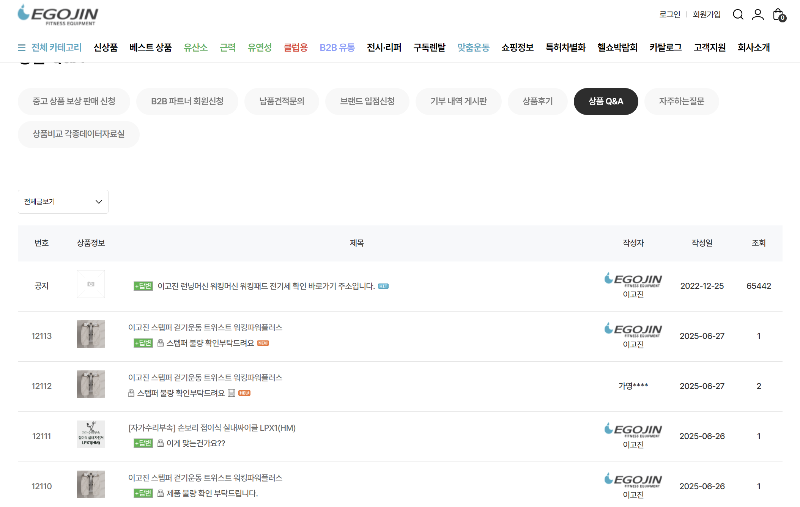The image size is (800, 507).
Task: Switch to 상품후기 tab
Action: pos(538,101)
